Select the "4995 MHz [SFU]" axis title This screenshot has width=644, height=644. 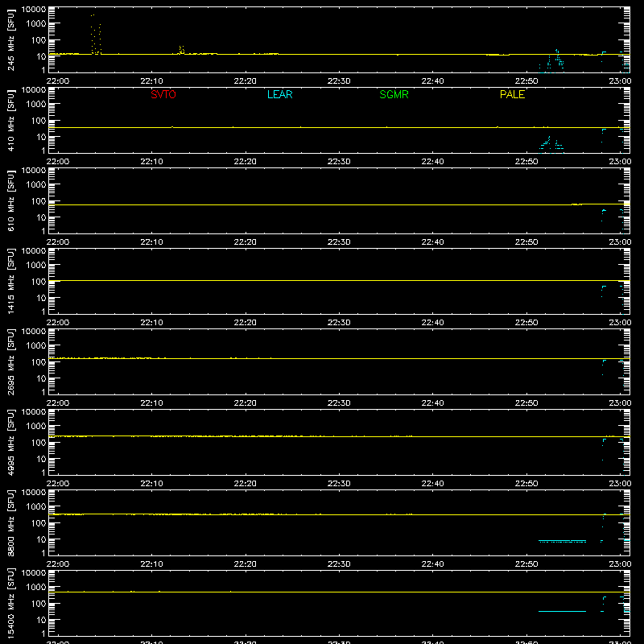click(10, 442)
